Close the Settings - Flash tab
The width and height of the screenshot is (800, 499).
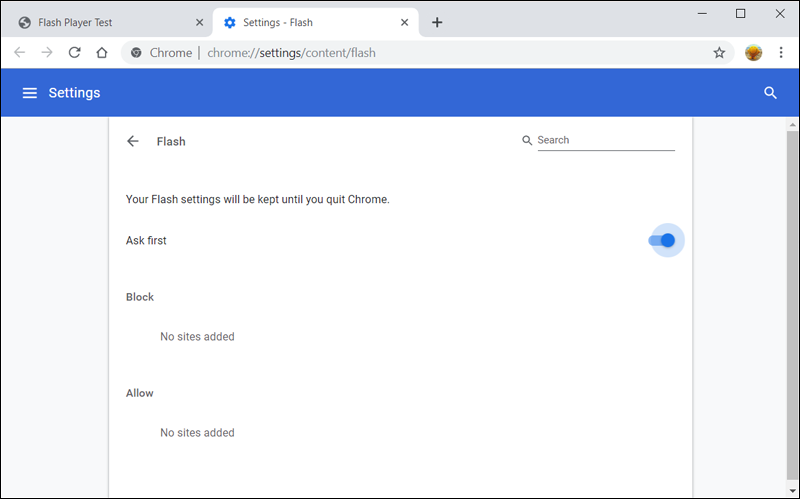405,23
